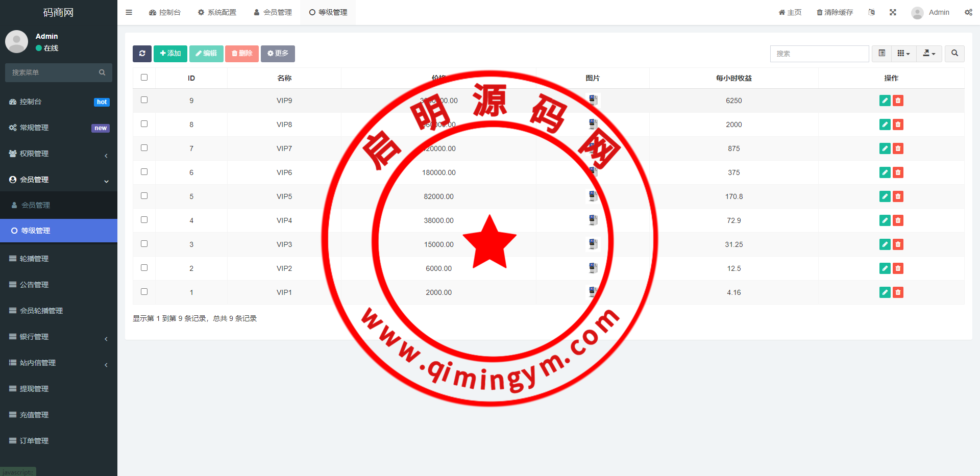
Task: Tick the select-all checkbox in header
Action: pyautogui.click(x=144, y=78)
